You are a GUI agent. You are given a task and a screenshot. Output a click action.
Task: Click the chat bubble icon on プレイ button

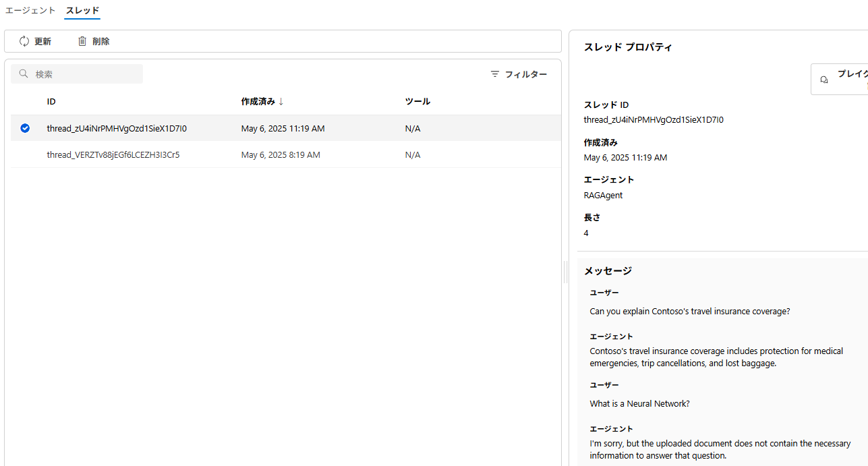(823, 79)
